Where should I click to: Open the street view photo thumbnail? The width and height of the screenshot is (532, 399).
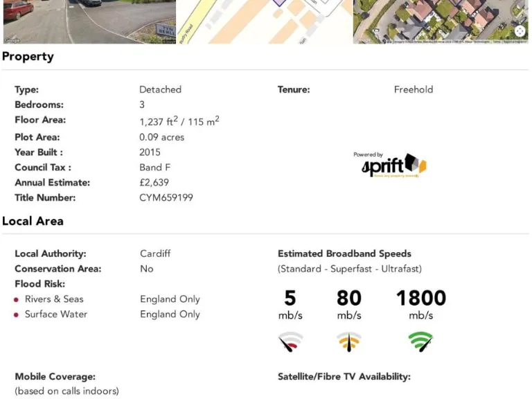(x=89, y=21)
